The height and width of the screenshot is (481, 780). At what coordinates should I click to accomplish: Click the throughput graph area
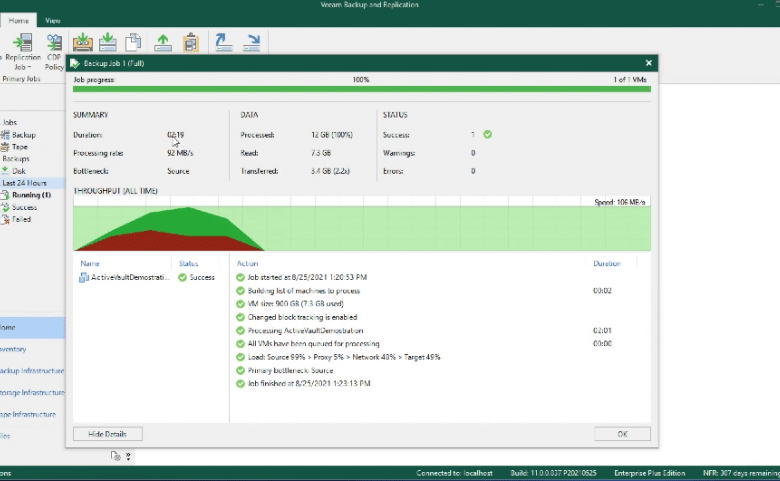[362, 223]
